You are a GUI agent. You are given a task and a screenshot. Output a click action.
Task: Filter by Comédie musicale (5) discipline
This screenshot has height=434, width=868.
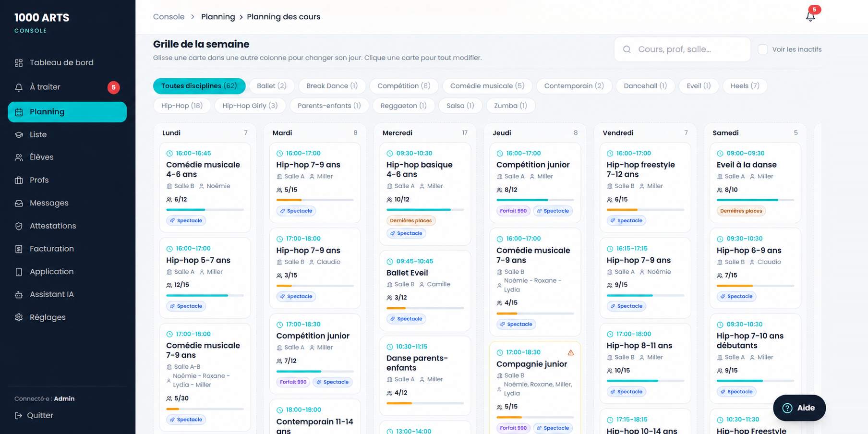(487, 86)
